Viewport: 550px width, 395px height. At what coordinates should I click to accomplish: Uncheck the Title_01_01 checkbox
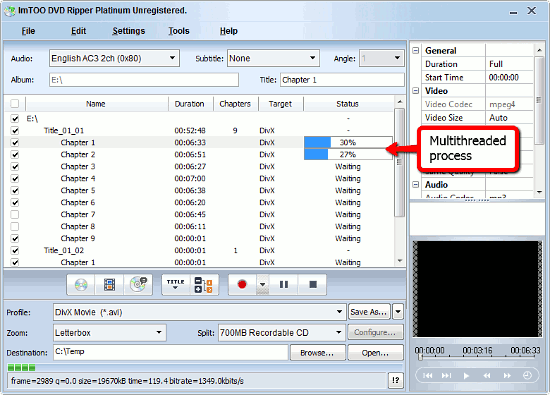coord(15,130)
